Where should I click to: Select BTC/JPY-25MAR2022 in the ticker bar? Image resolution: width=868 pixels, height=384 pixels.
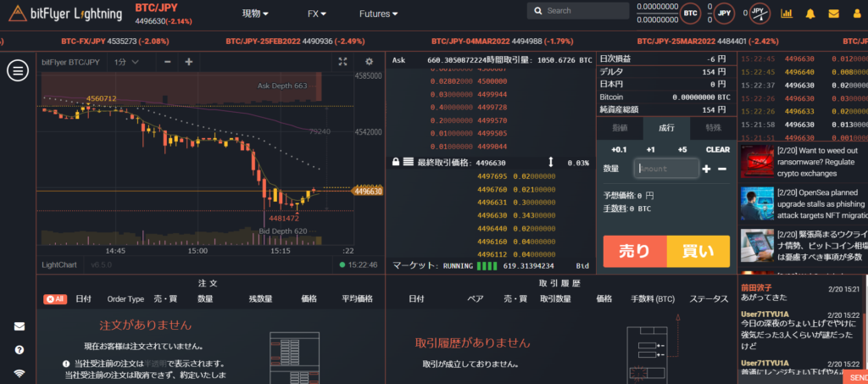(x=708, y=42)
